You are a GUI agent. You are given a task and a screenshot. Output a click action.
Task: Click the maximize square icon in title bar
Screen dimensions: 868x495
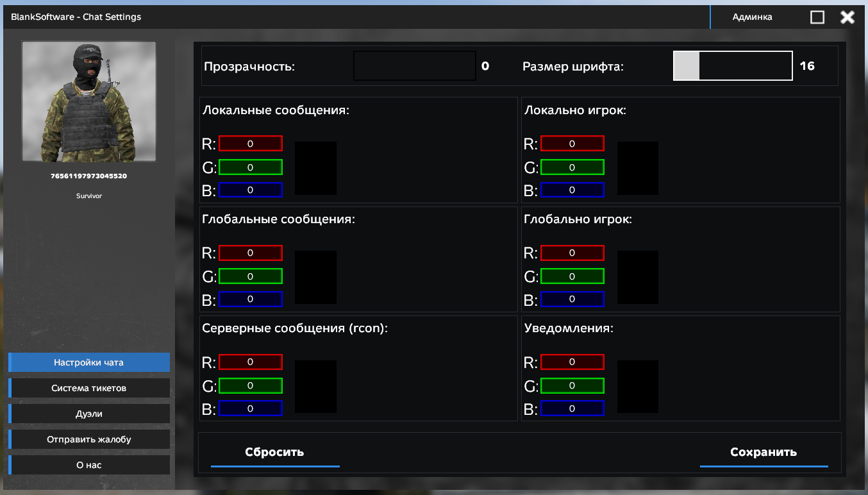pyautogui.click(x=817, y=17)
